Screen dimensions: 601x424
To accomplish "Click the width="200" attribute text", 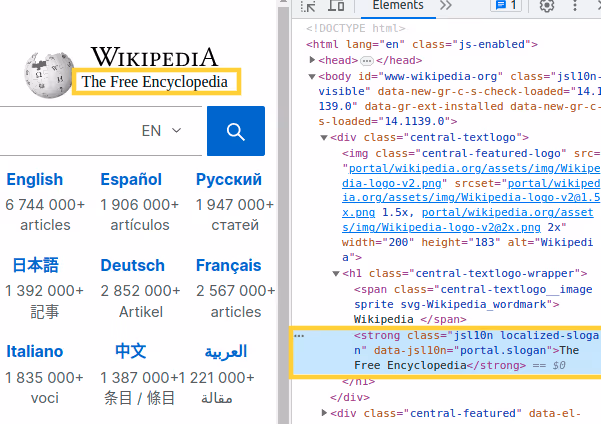I will pos(378,243).
